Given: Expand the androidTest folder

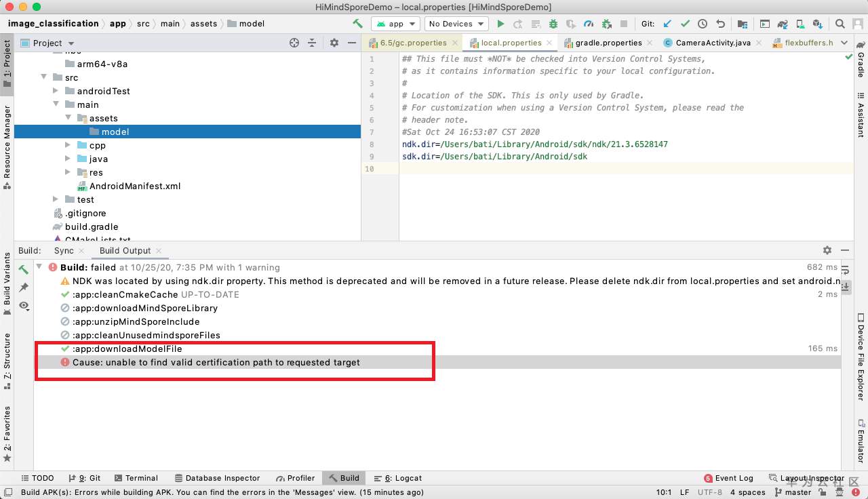Looking at the screenshot, I should (57, 91).
